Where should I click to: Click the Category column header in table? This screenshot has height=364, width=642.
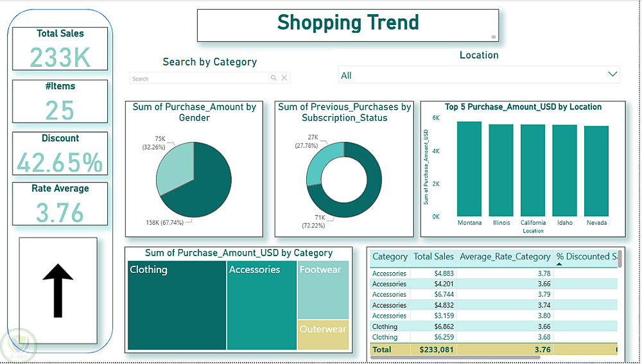pos(390,257)
